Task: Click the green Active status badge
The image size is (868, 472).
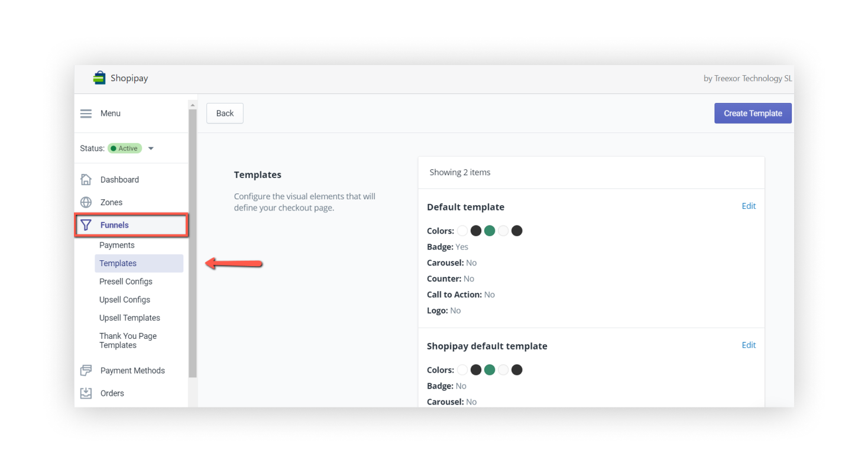Action: pyautogui.click(x=125, y=148)
